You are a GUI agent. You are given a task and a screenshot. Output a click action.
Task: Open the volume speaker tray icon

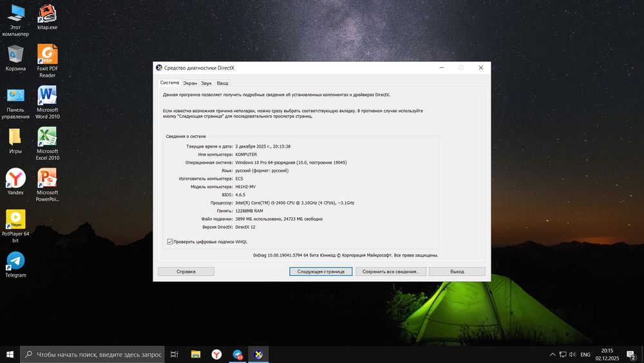point(572,355)
